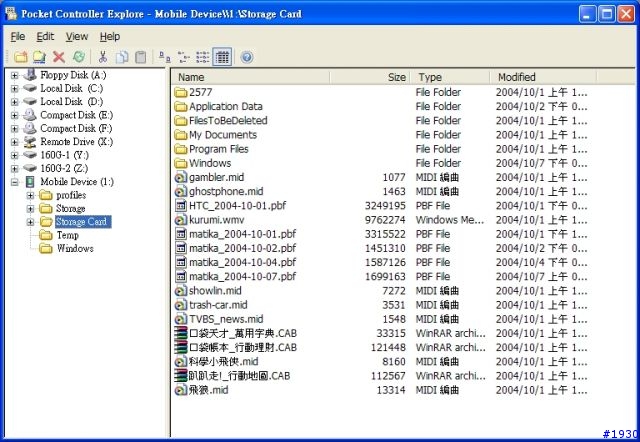The height and width of the screenshot is (442, 640).
Task: Expand the Floppy Disk (A:) node
Action: (15, 75)
